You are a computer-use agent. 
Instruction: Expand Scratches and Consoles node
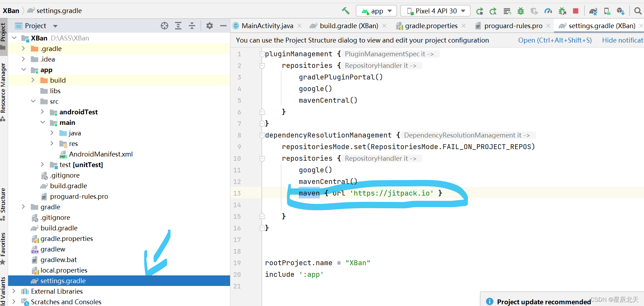coord(14,301)
